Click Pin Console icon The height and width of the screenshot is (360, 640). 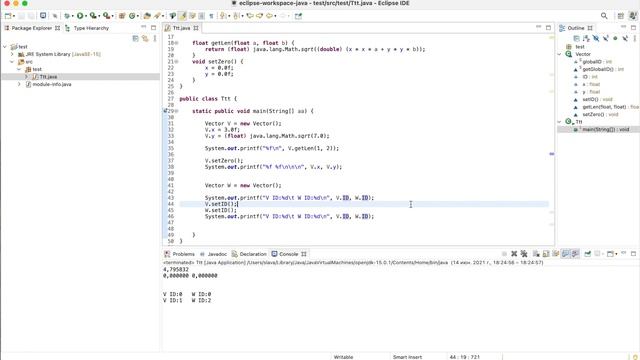tap(587, 254)
